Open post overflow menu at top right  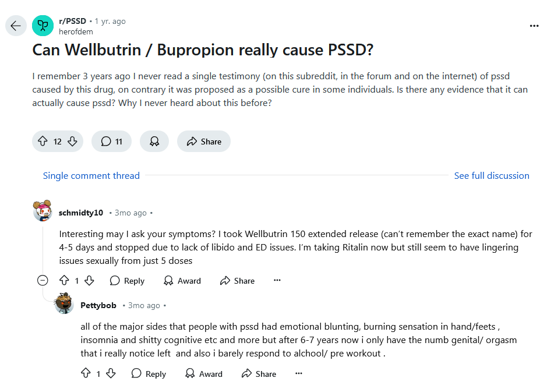534,26
